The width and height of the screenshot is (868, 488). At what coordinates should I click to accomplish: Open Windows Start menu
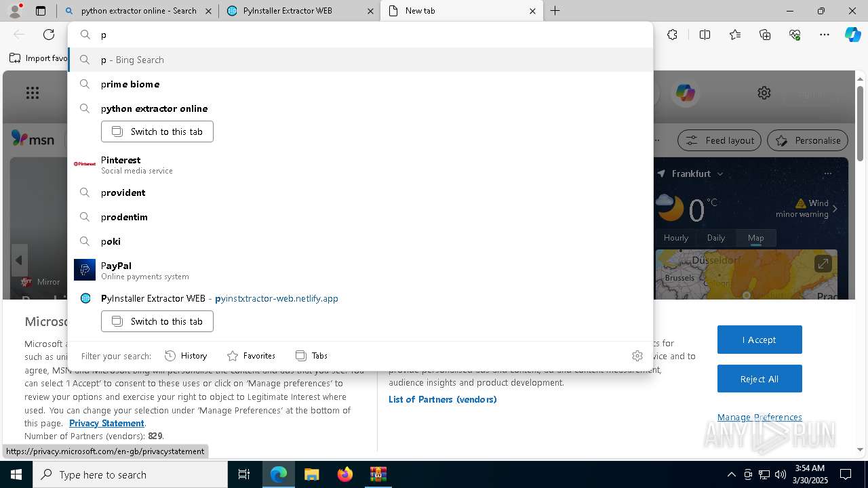(16, 474)
